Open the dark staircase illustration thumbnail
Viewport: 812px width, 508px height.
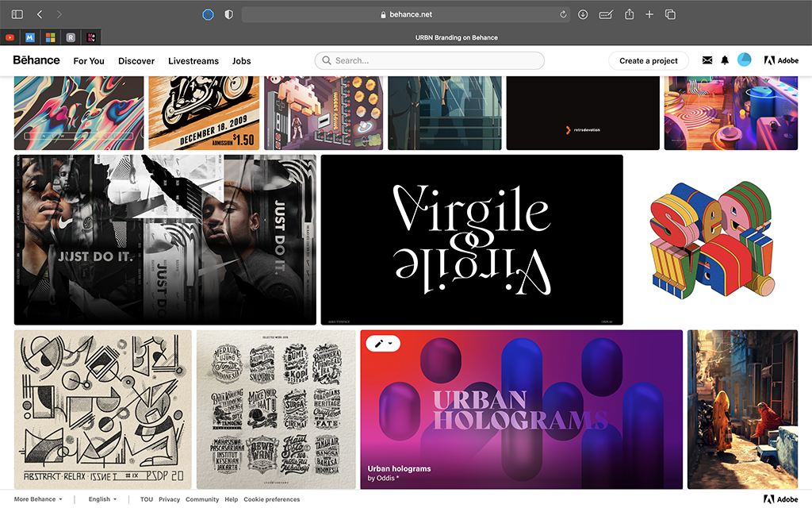[x=445, y=113]
